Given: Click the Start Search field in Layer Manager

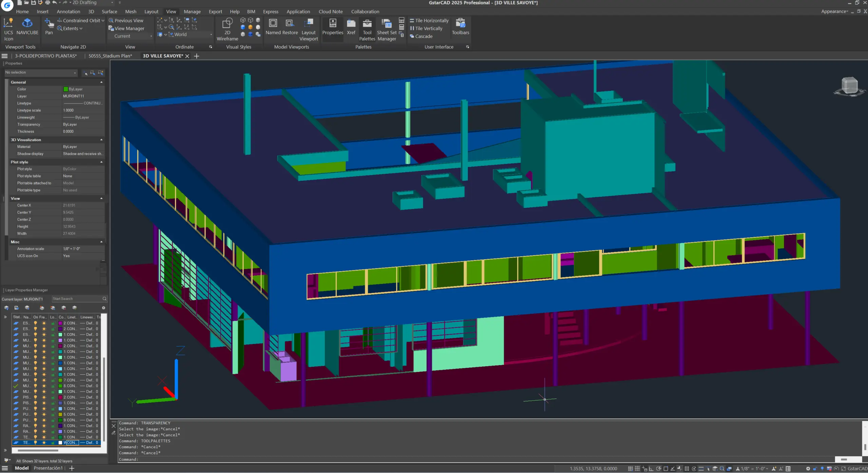Looking at the screenshot, I should point(77,299).
